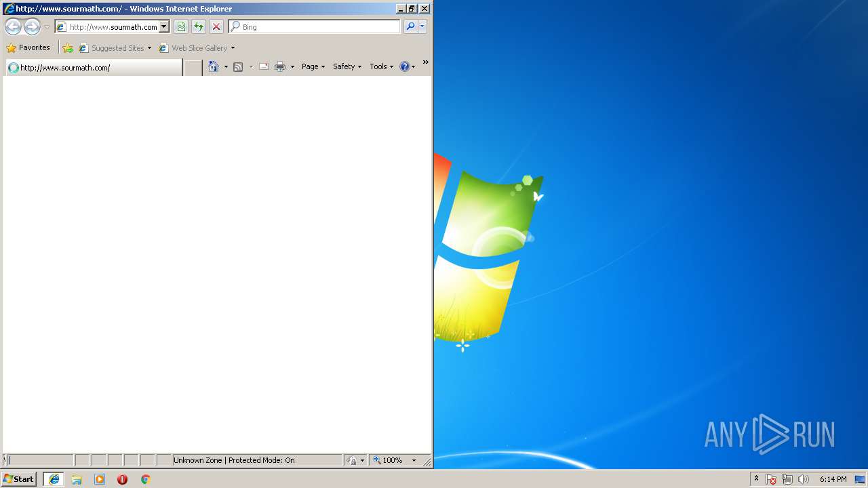The height and width of the screenshot is (488, 868).
Task: Expand the Web Slice Gallery dropdown arrow
Action: 233,48
